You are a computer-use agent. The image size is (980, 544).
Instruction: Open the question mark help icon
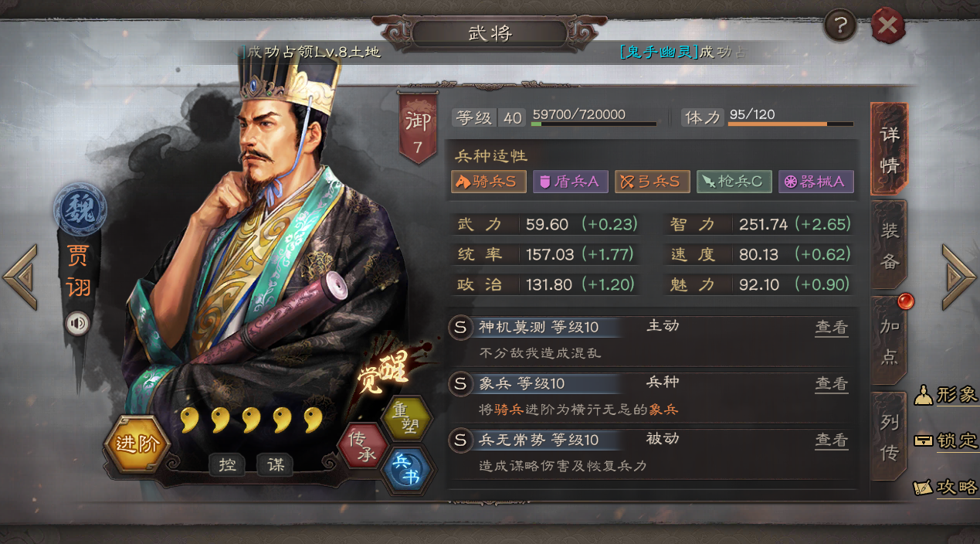tap(840, 25)
